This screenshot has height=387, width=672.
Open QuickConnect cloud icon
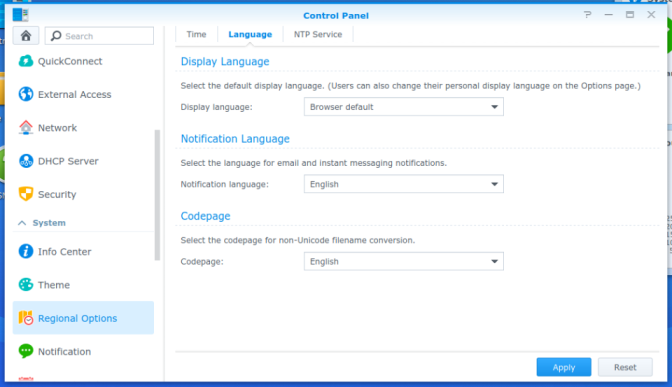pos(26,61)
